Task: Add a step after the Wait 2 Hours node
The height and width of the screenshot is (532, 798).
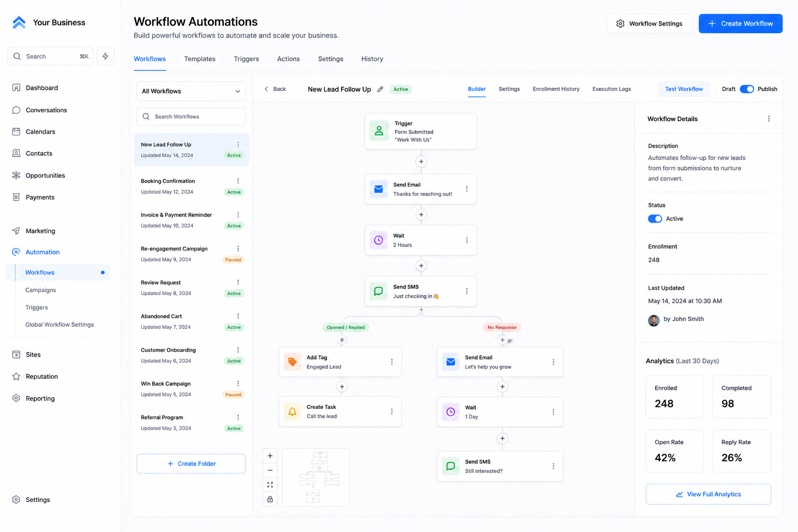Action: pos(421,266)
